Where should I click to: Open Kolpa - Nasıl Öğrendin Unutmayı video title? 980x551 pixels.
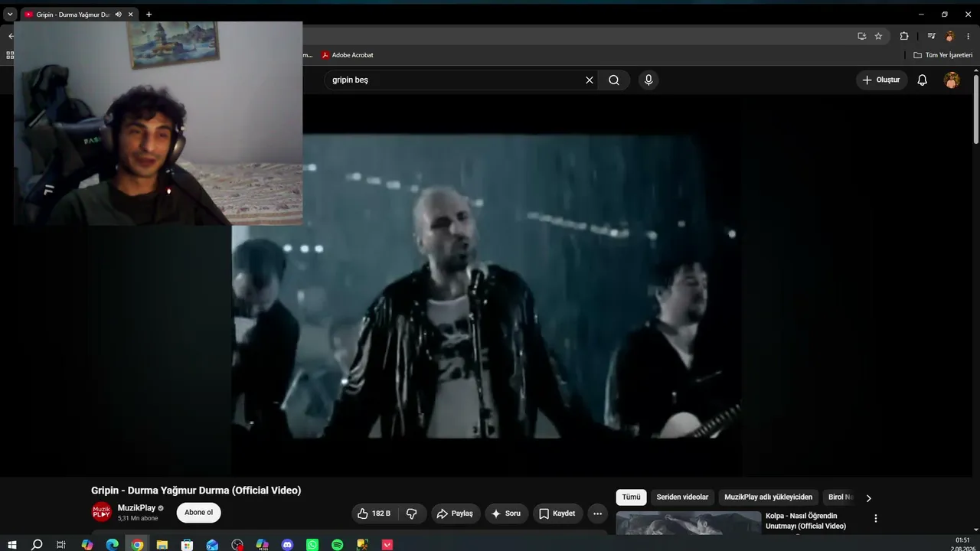click(805, 521)
